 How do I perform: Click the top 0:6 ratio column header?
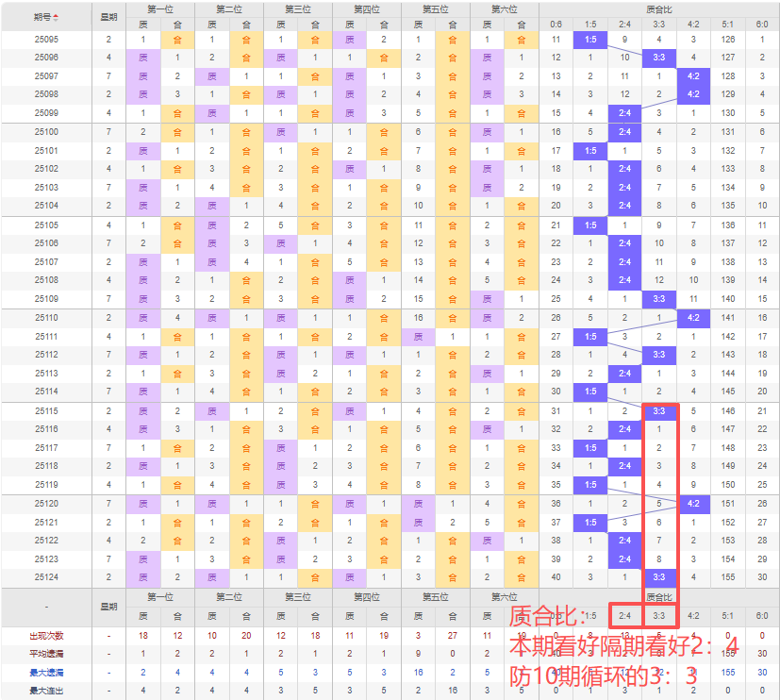click(556, 25)
